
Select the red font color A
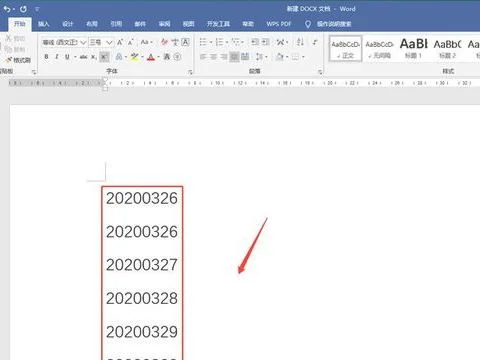151,57
